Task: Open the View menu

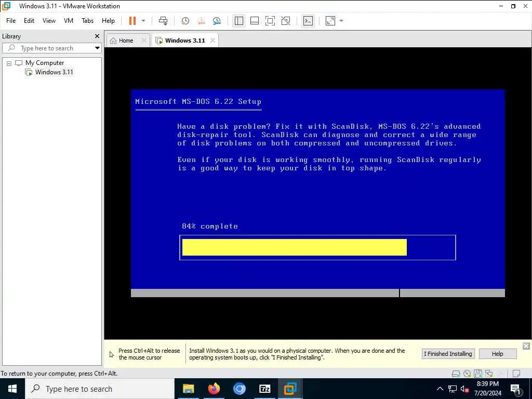Action: [x=49, y=21]
